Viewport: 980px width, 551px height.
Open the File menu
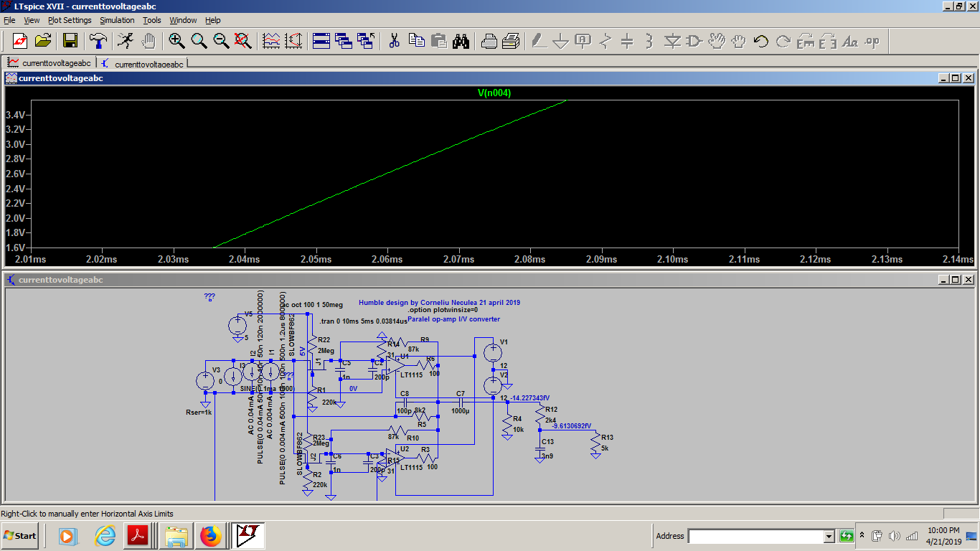tap(9, 20)
